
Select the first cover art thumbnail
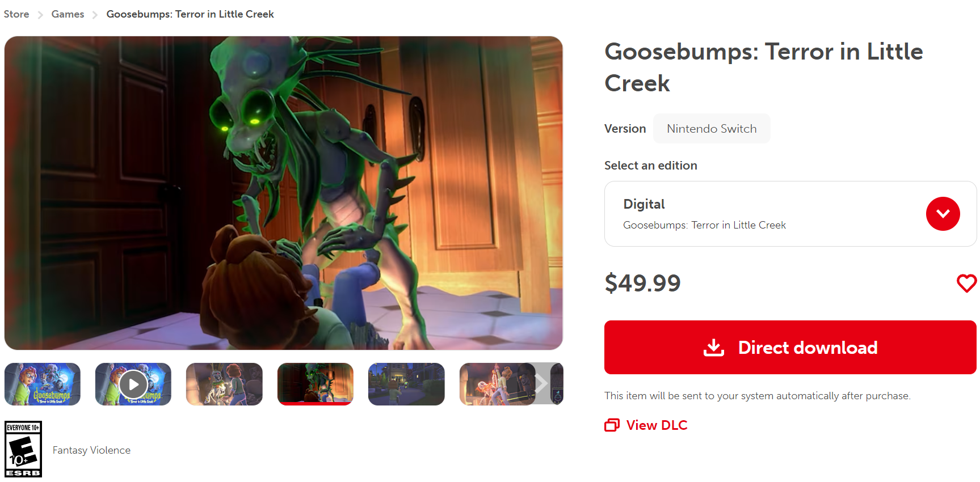point(43,384)
